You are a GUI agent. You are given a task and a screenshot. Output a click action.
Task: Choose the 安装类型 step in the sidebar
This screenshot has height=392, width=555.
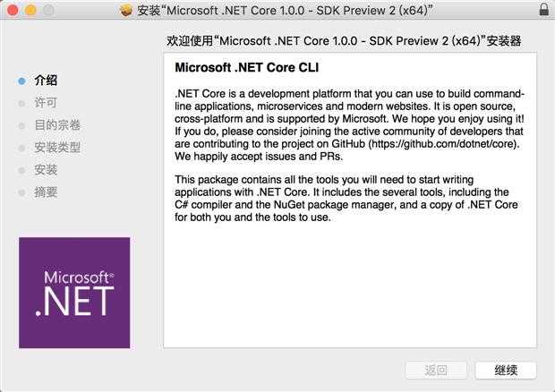pyautogui.click(x=57, y=148)
